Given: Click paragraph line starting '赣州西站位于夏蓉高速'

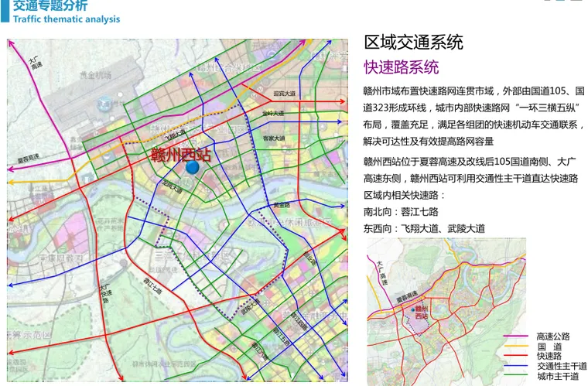Looking at the screenshot, I should click(x=470, y=162).
